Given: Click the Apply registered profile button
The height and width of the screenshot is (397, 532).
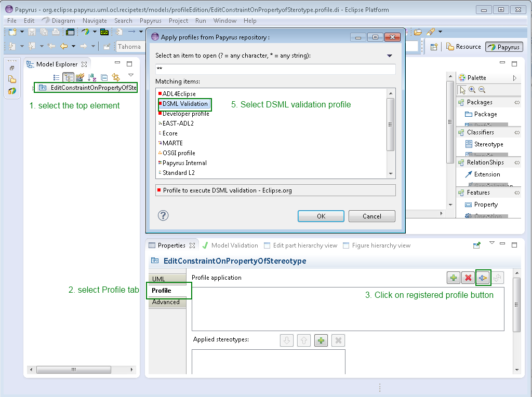Looking at the screenshot, I should [x=483, y=278].
